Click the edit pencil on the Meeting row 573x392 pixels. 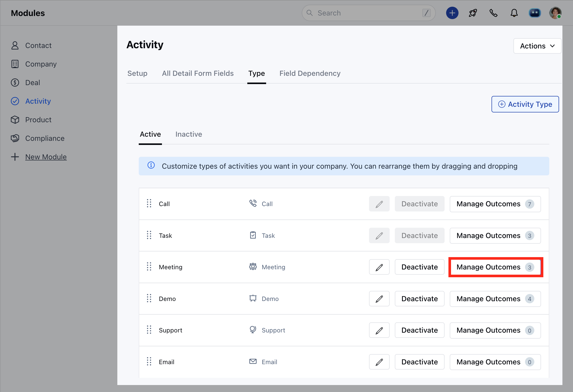[x=379, y=267]
